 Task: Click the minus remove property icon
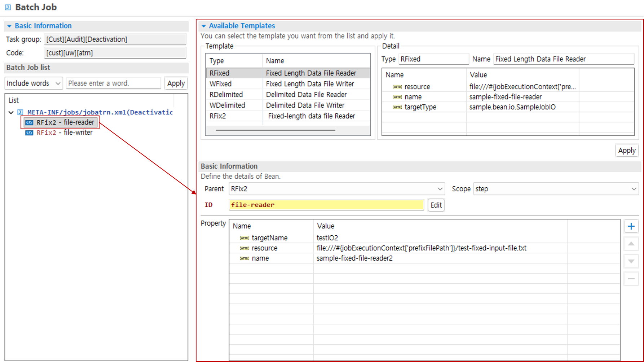pos(631,279)
